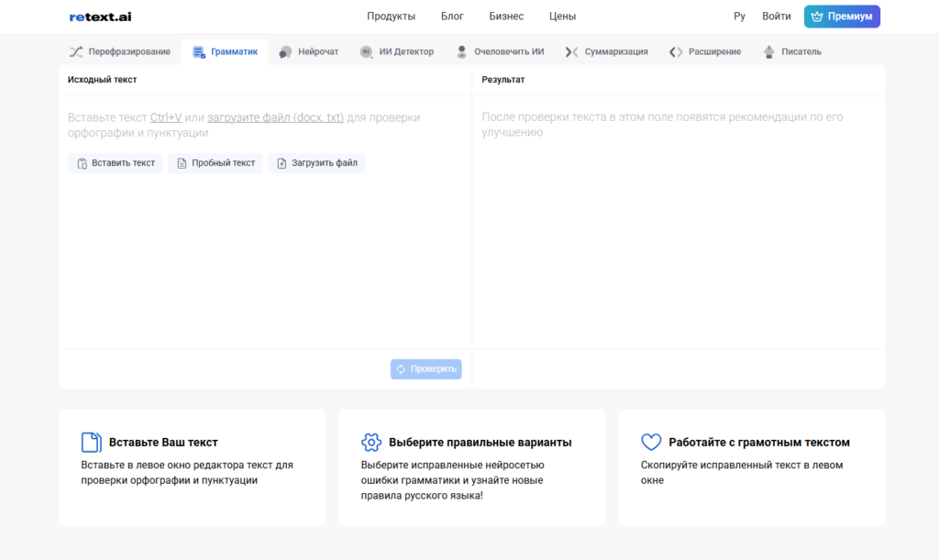Click the Писатель pen icon
The height and width of the screenshot is (560, 939).
pyautogui.click(x=769, y=52)
